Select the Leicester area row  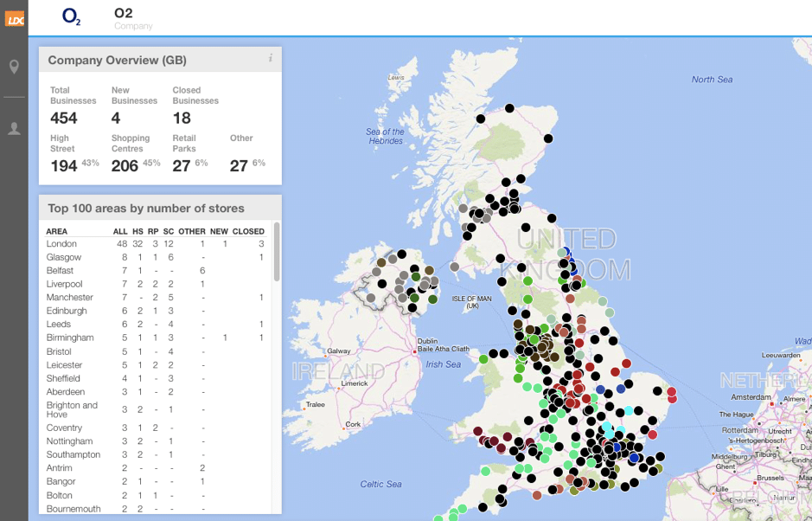coord(156,365)
